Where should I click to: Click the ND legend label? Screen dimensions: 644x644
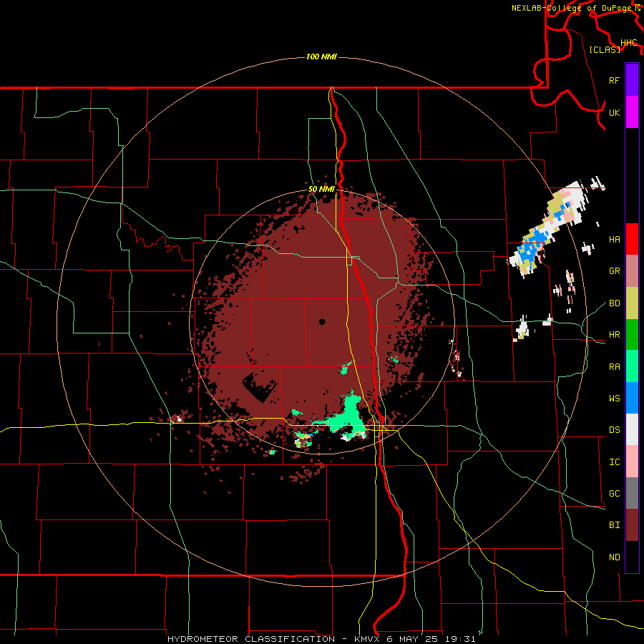pos(615,557)
